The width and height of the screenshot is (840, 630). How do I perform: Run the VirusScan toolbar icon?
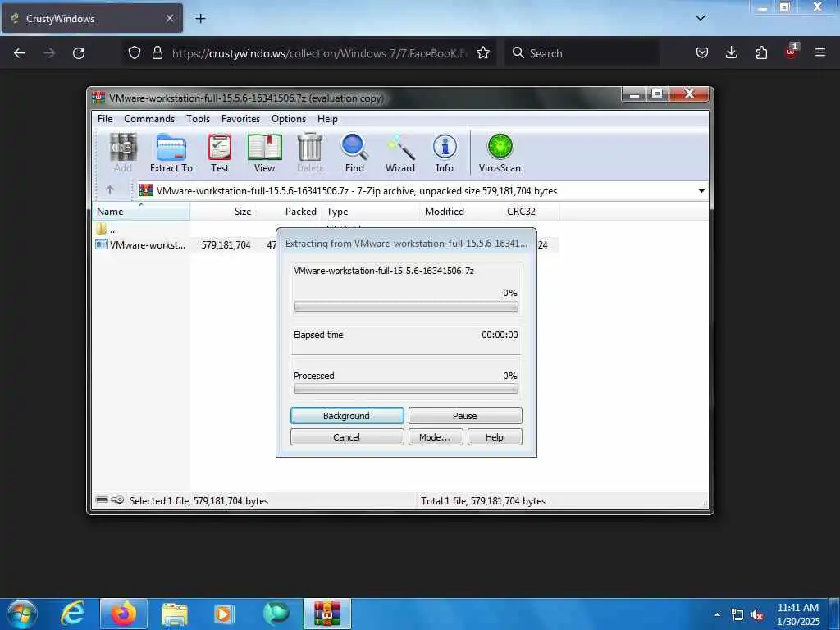tap(500, 153)
